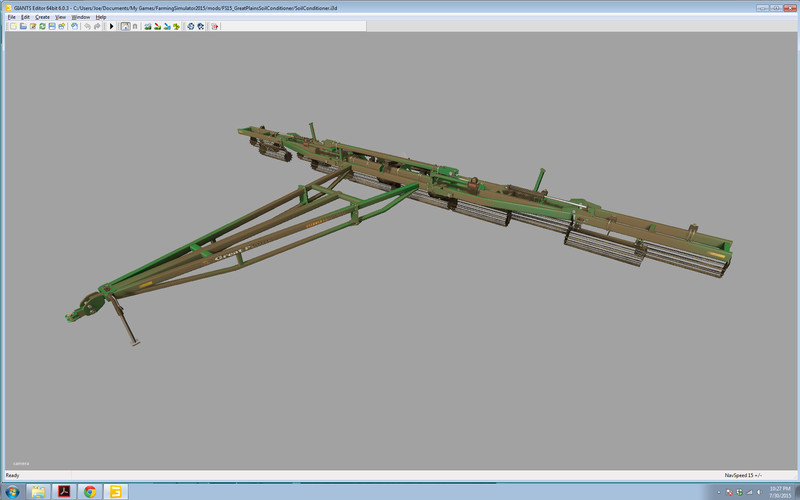This screenshot has width=800, height=500.
Task: Open the File menu
Action: point(11,17)
